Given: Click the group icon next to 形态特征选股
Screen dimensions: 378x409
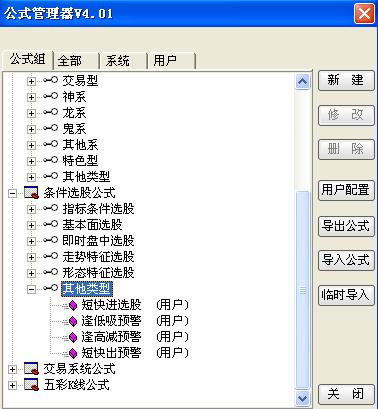Looking at the screenshot, I should 51,272.
